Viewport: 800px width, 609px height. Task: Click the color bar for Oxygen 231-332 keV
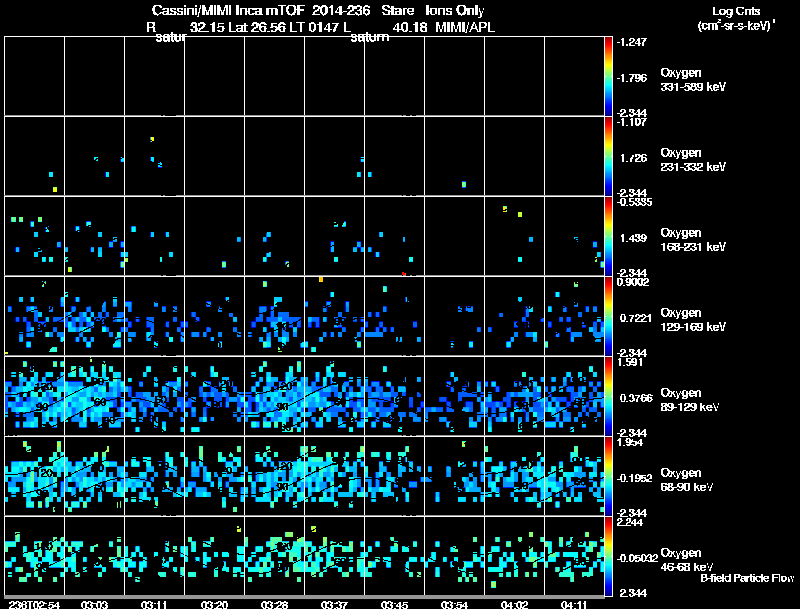(x=610, y=157)
